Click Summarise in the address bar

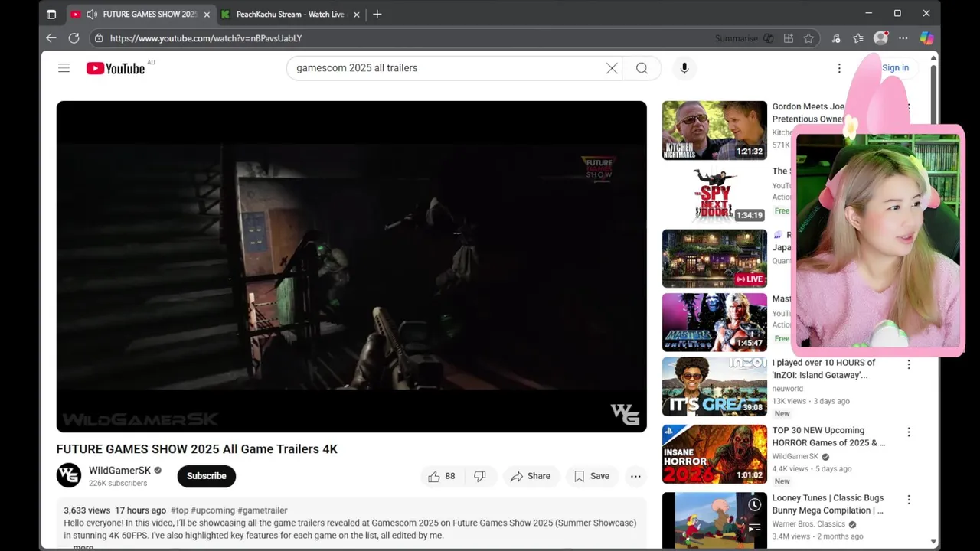[736, 38]
